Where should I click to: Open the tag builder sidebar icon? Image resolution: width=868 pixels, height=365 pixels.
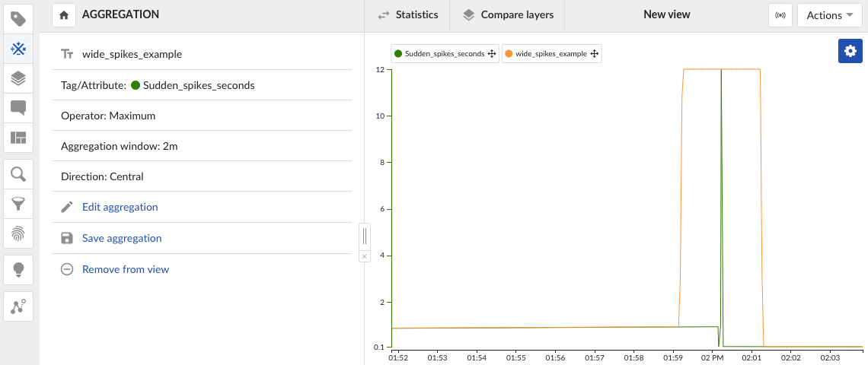pyautogui.click(x=18, y=19)
